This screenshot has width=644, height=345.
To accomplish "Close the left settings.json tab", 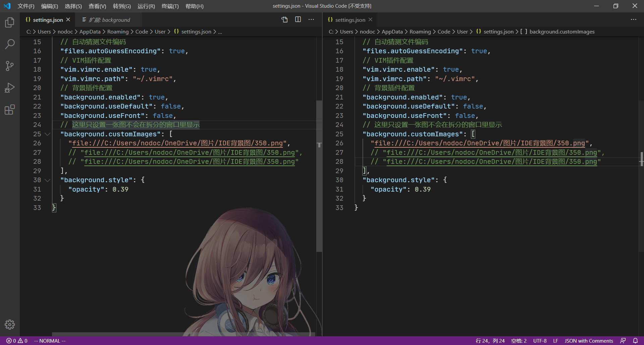I will point(68,20).
